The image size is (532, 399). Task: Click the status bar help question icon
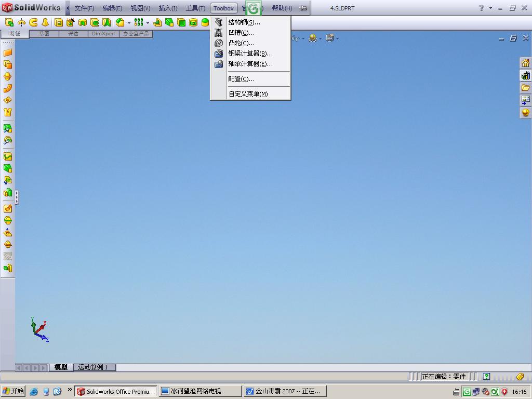click(486, 376)
